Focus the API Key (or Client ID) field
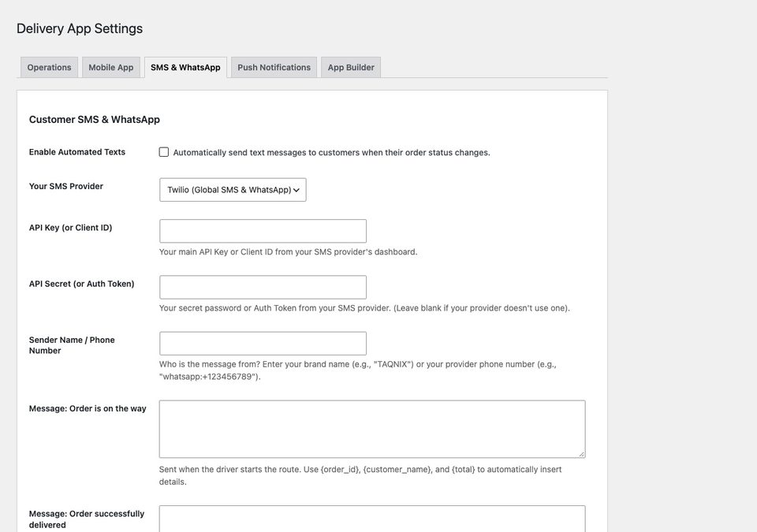 (263, 231)
